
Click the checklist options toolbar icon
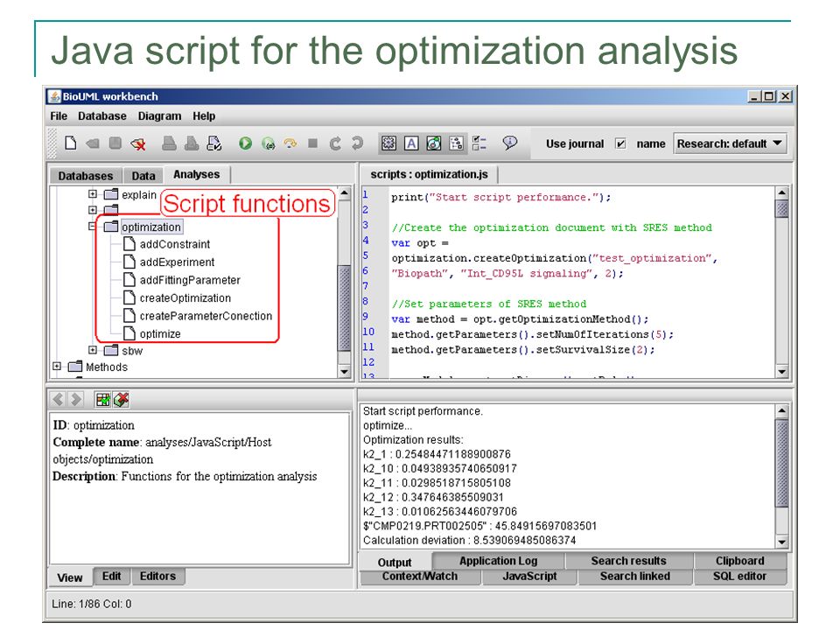click(x=479, y=143)
